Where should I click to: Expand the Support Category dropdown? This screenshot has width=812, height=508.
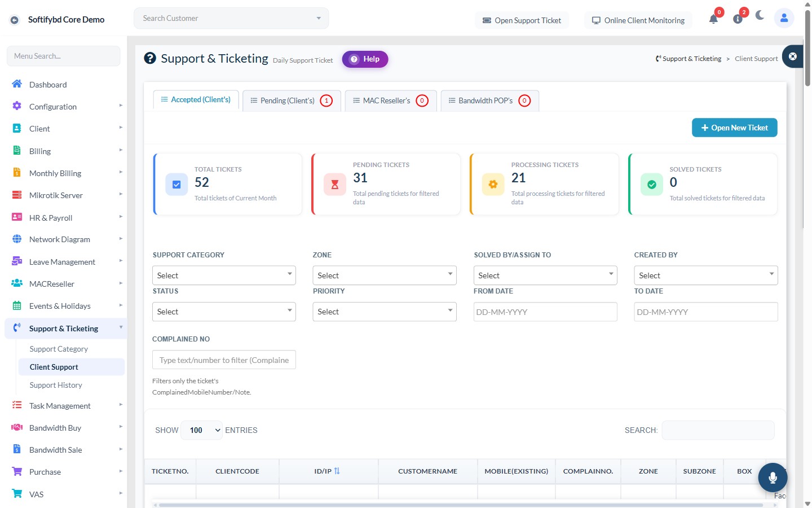pyautogui.click(x=224, y=275)
